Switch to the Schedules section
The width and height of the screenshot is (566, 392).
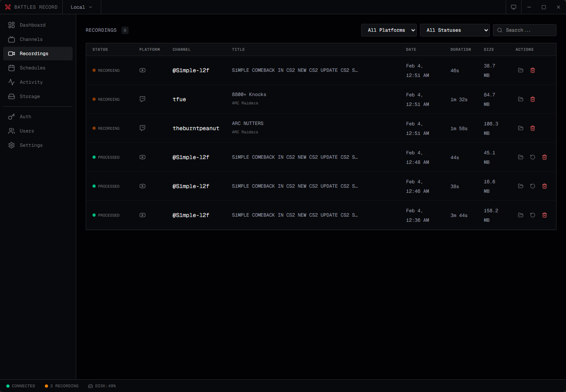(x=32, y=68)
